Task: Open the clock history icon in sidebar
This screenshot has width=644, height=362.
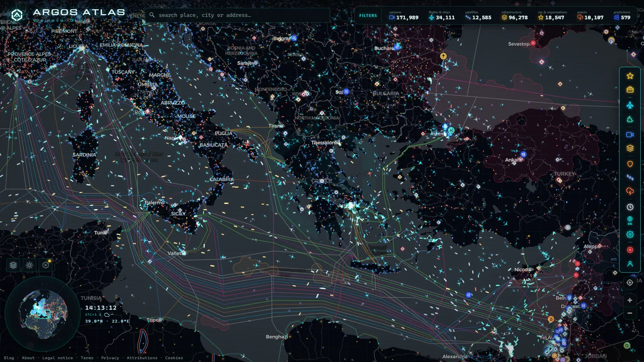Action: [x=630, y=207]
